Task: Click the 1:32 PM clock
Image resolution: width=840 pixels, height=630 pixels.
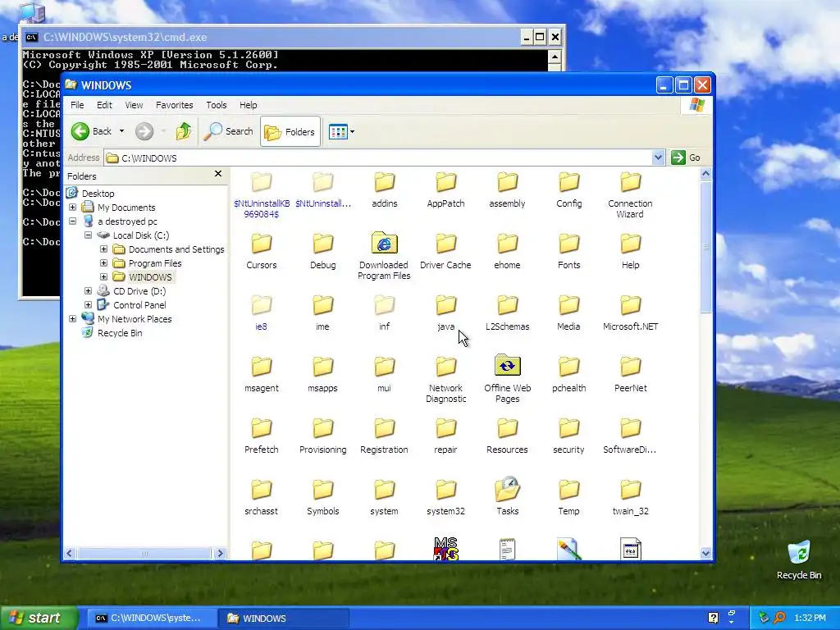Action: coord(810,618)
